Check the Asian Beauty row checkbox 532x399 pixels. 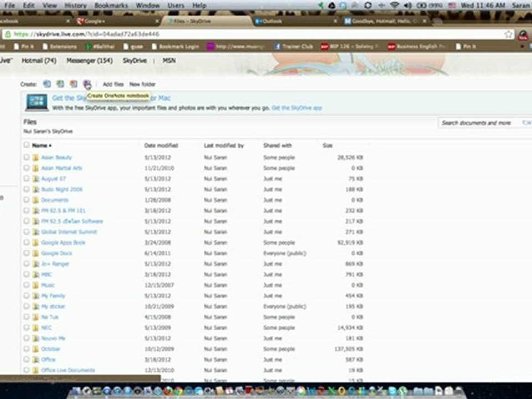(27, 157)
